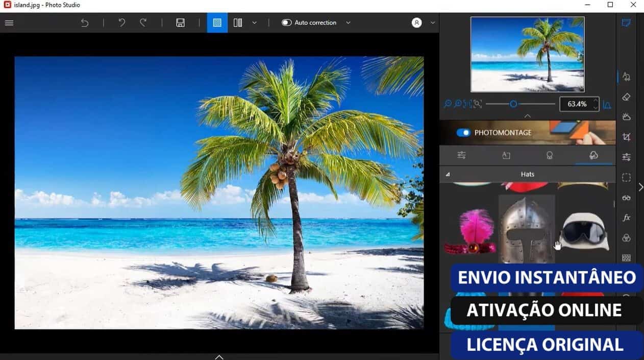
Task: Click the fit to window zoom icon
Action: click(478, 104)
